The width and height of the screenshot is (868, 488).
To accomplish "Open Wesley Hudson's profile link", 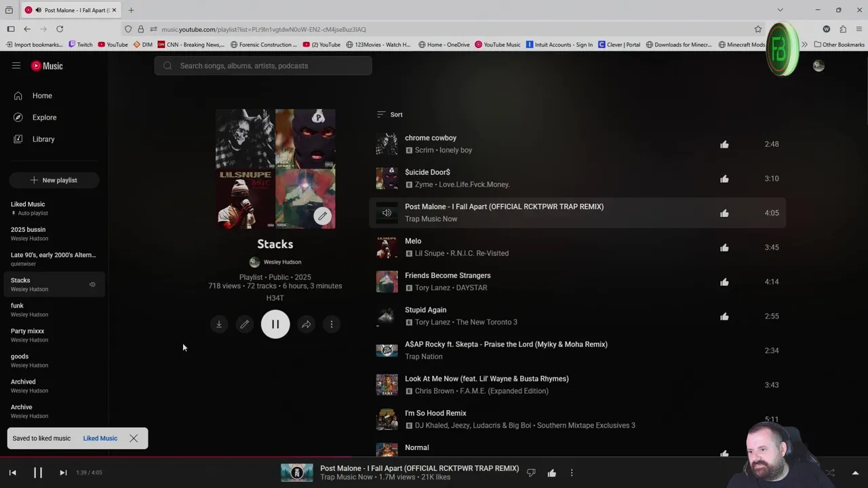I will click(282, 262).
